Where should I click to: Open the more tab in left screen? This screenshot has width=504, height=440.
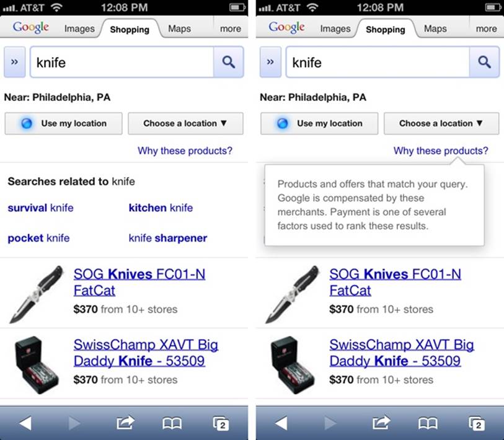coord(231,29)
